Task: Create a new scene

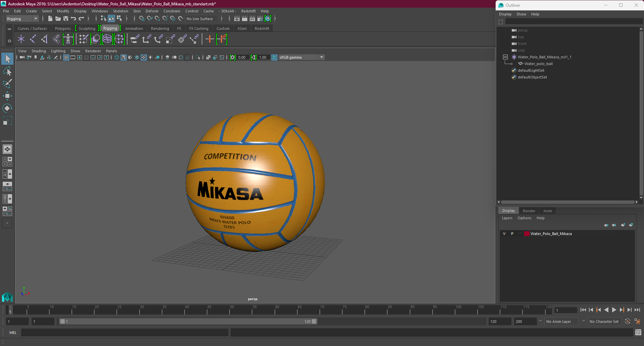Action: [50, 19]
